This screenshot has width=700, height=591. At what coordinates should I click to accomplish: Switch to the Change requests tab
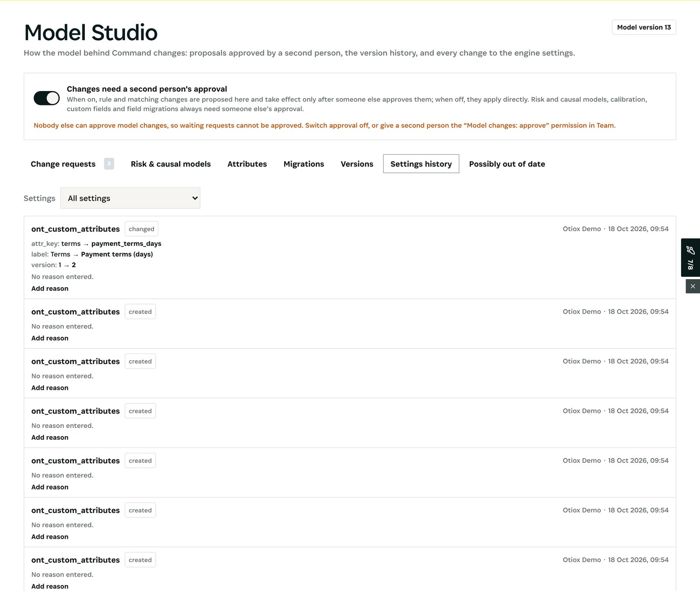click(x=63, y=164)
